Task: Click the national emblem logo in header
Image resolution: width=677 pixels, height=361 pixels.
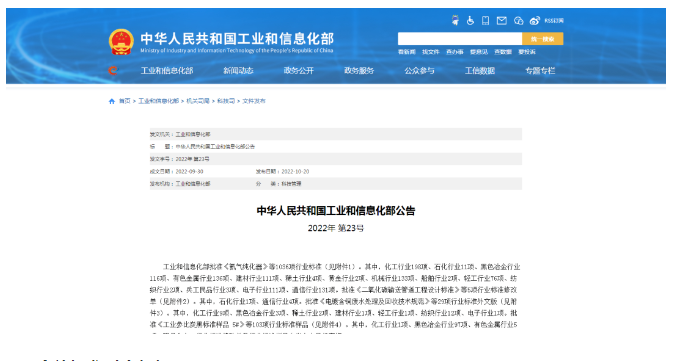Action: (x=121, y=42)
